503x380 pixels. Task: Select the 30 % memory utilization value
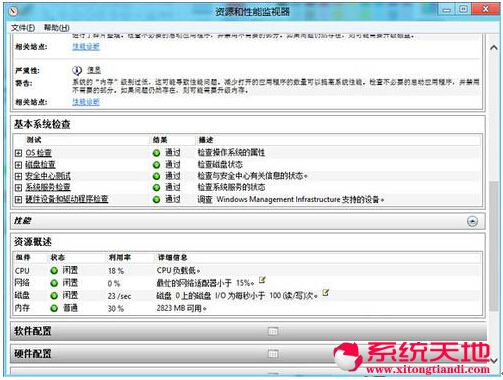(116, 309)
